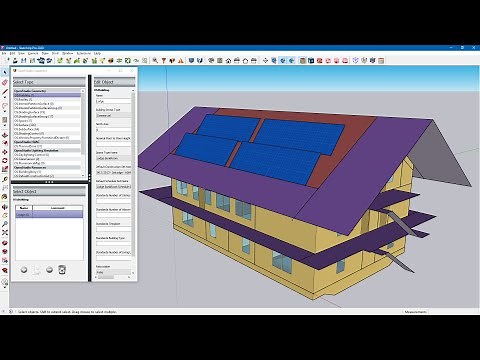Select OS:GlareSensor in type list
Viewport: 480px width, 360px height.
(x=47, y=159)
